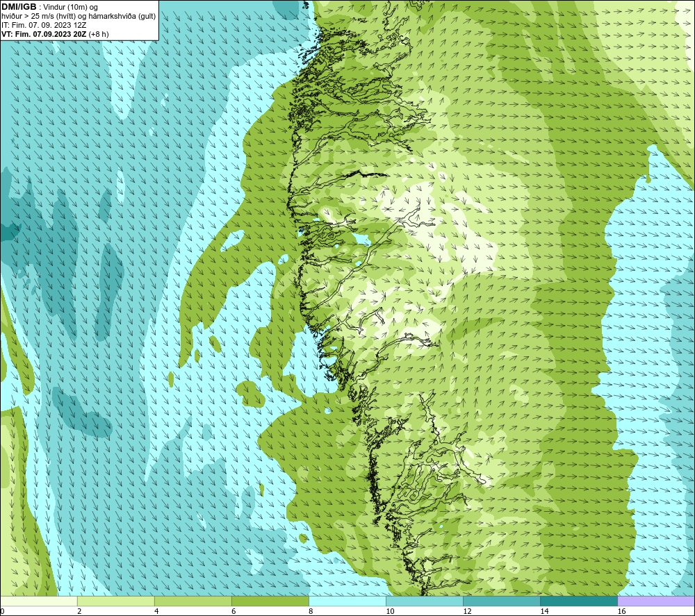
Task: Click the legend label '16'
Action: click(621, 612)
